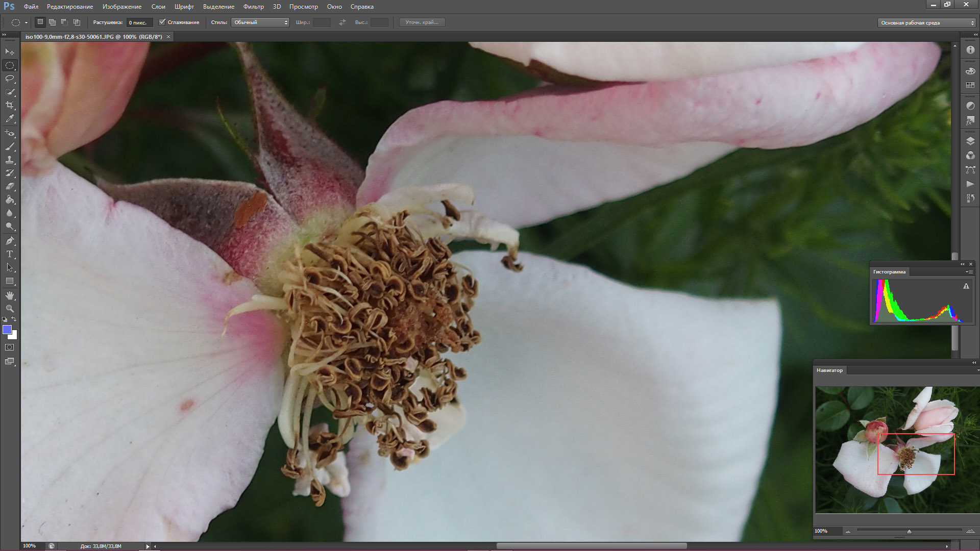The width and height of the screenshot is (980, 551).
Task: Select the Crop tool
Action: click(x=10, y=105)
